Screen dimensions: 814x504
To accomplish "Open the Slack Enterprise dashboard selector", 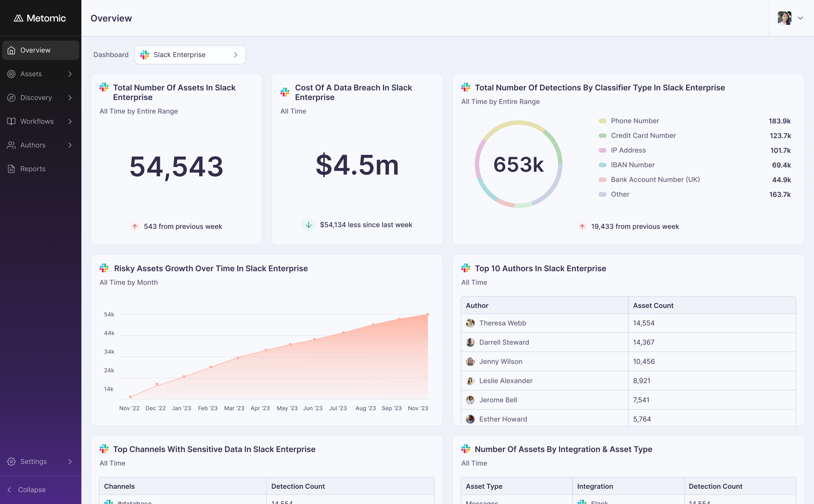I will pyautogui.click(x=190, y=55).
